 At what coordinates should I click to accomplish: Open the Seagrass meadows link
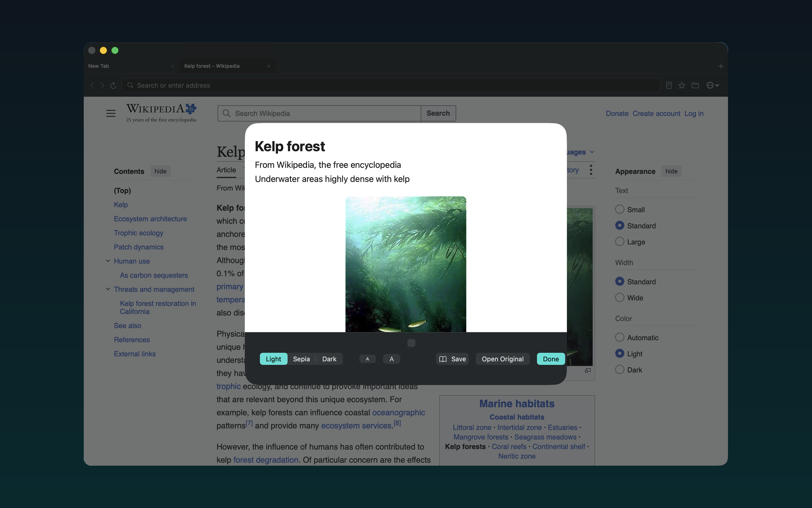tap(545, 437)
